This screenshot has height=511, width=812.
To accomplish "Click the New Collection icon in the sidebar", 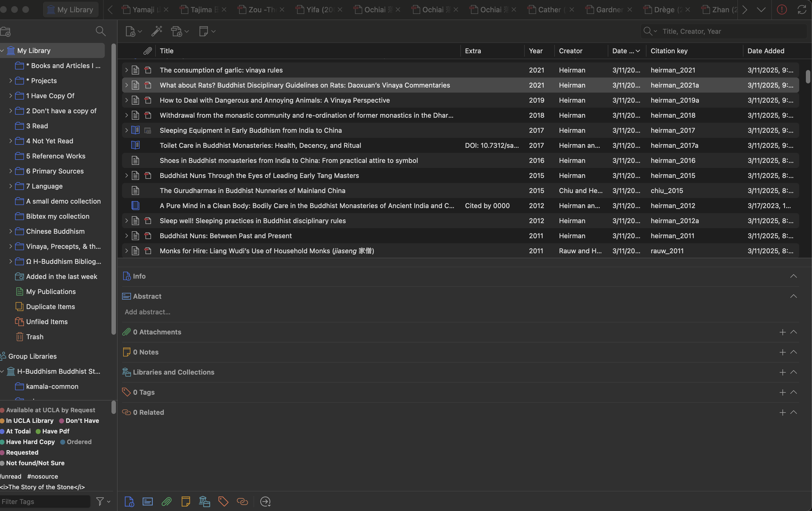I will [x=6, y=32].
